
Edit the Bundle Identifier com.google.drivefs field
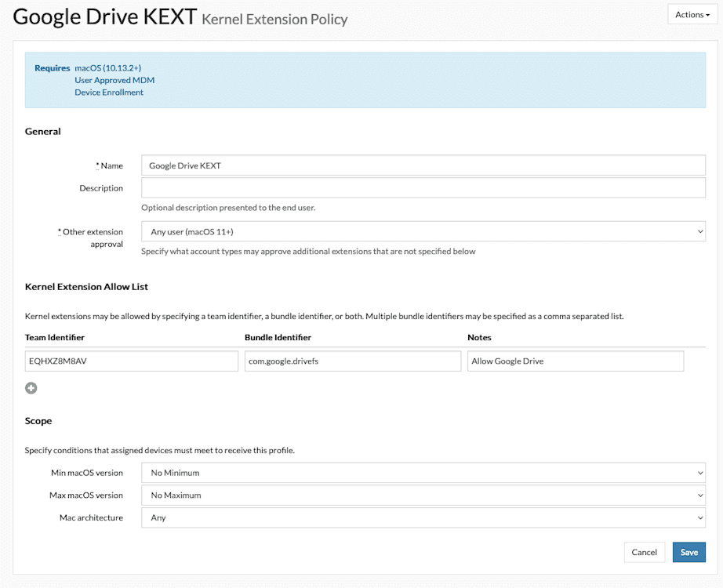pos(353,361)
